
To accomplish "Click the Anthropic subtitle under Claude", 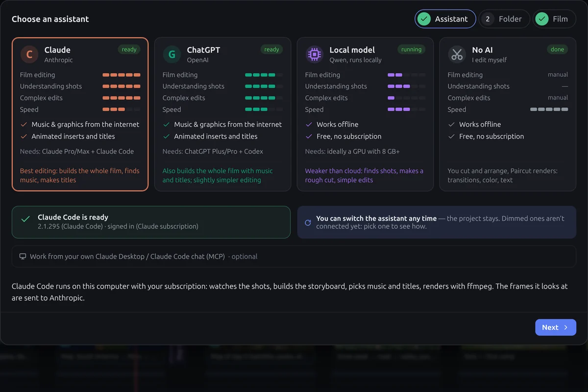I will [x=58, y=60].
